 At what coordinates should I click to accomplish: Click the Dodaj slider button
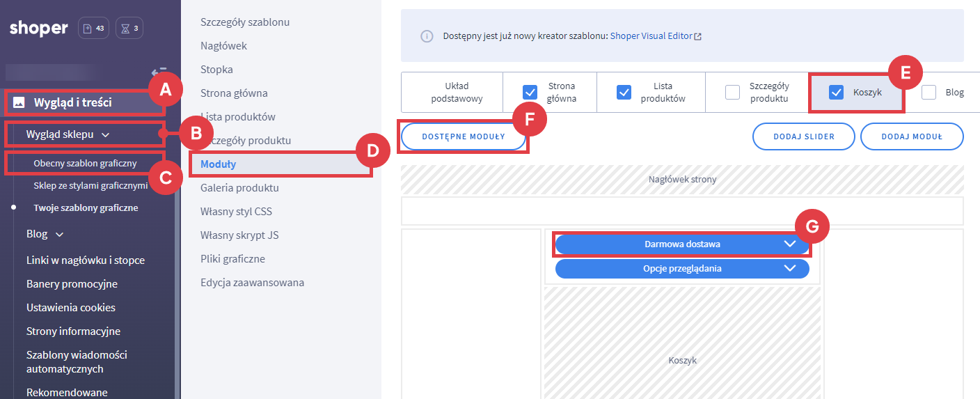click(x=803, y=136)
